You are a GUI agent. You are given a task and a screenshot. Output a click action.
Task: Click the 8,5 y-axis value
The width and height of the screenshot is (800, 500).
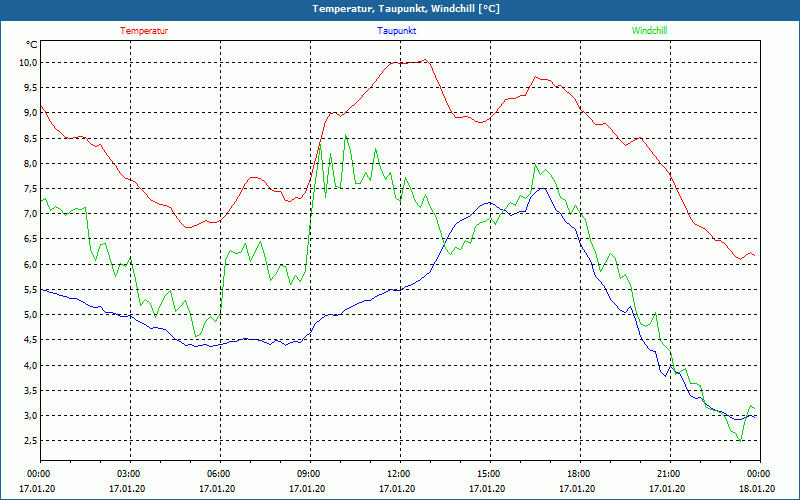tap(31, 138)
